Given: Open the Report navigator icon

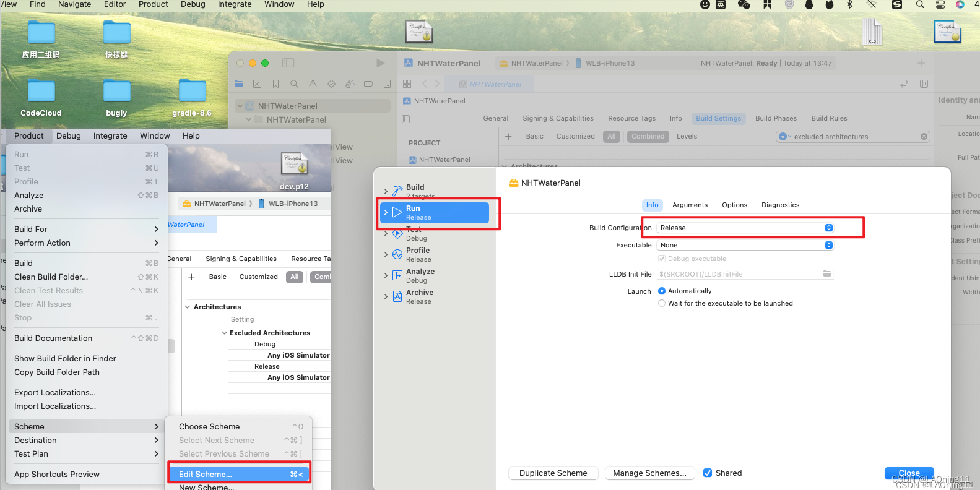Looking at the screenshot, I should 387,84.
